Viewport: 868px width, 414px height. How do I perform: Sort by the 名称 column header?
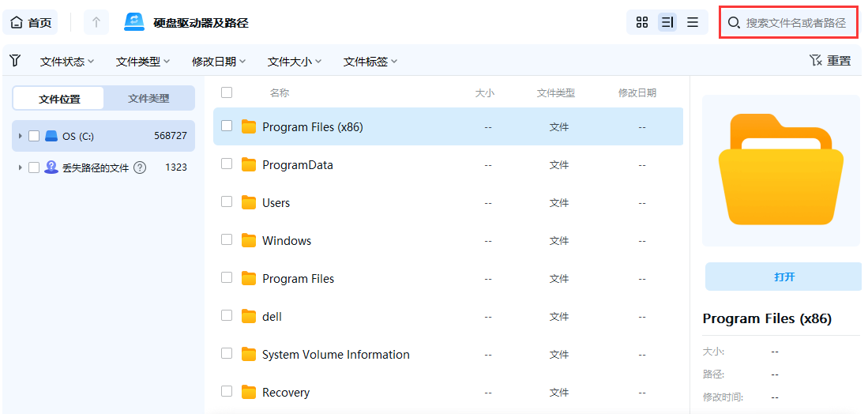click(x=279, y=93)
